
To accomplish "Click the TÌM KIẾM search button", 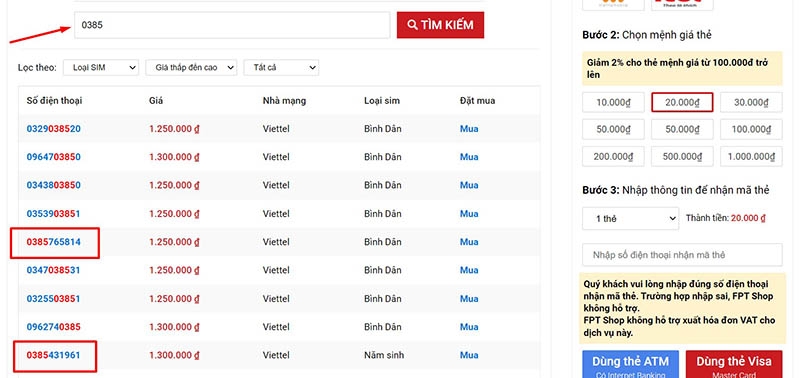I will pos(440,25).
